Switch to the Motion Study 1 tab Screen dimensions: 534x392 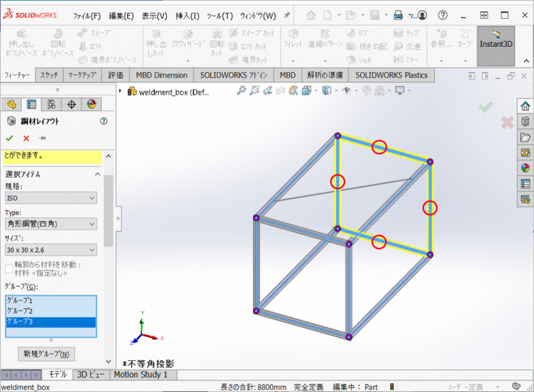141,375
